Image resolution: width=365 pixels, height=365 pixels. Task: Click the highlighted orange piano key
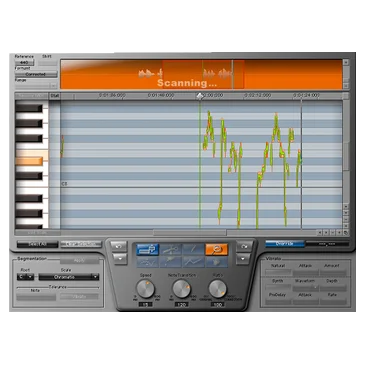(x=29, y=161)
